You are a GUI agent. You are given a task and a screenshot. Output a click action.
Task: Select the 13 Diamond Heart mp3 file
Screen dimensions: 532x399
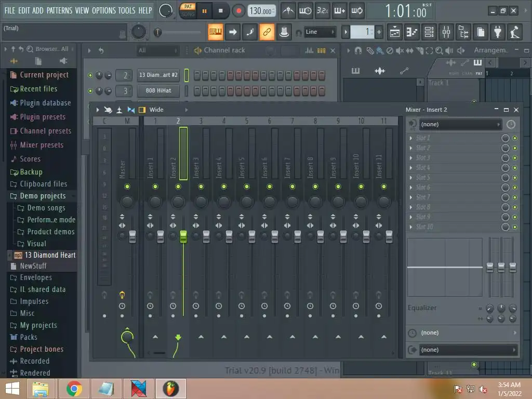click(50, 255)
